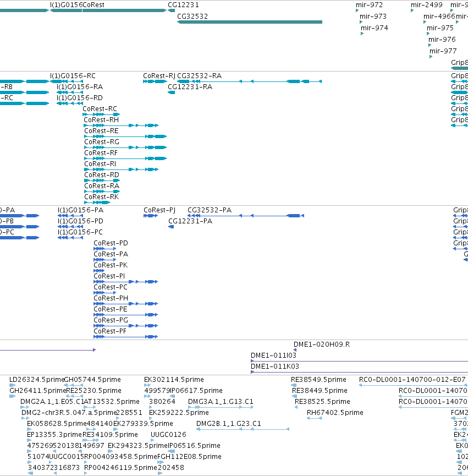This screenshot has height=476, width=468.
Task: Select the CG32532 gene span bar
Action: tap(250, 22)
